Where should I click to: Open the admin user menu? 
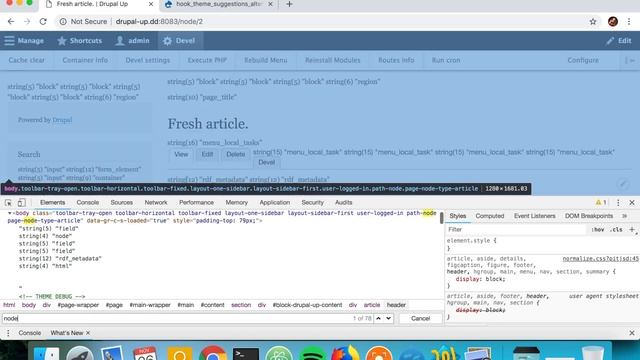tap(133, 41)
